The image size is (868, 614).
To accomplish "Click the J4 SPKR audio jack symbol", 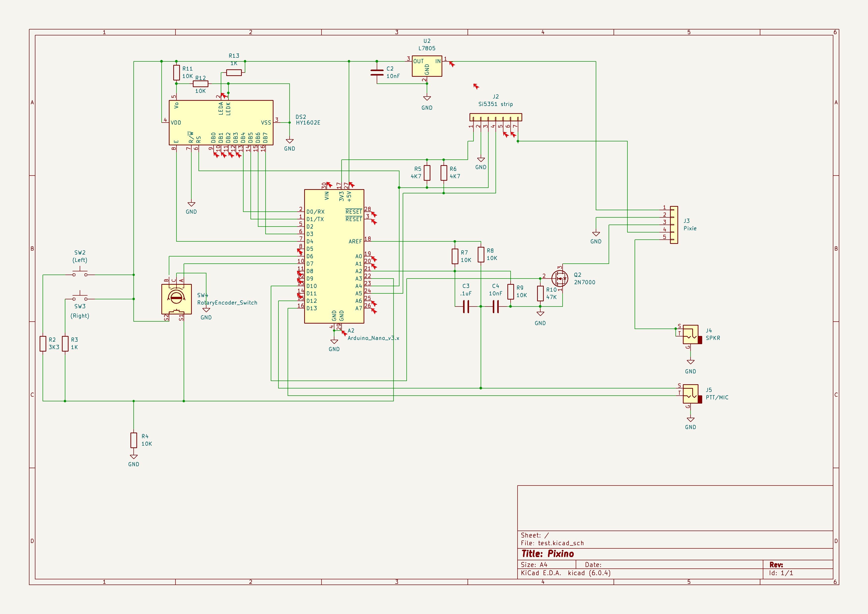I will [691, 334].
